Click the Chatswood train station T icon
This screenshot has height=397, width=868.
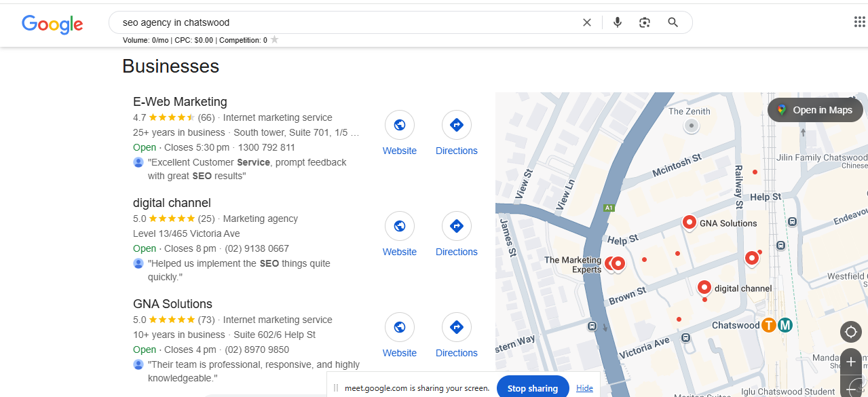tap(768, 325)
